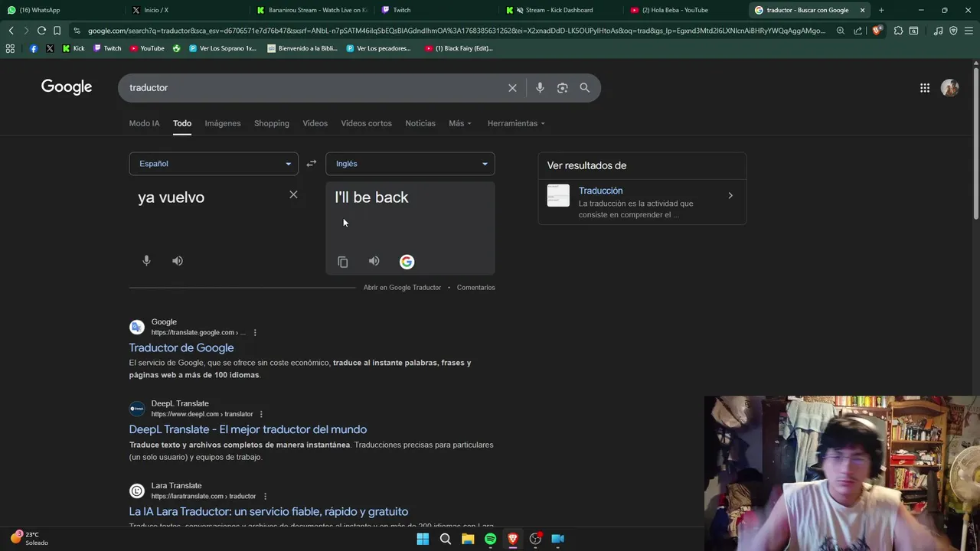Open DeepL Translate result link
980x551 pixels.
[x=248, y=430]
